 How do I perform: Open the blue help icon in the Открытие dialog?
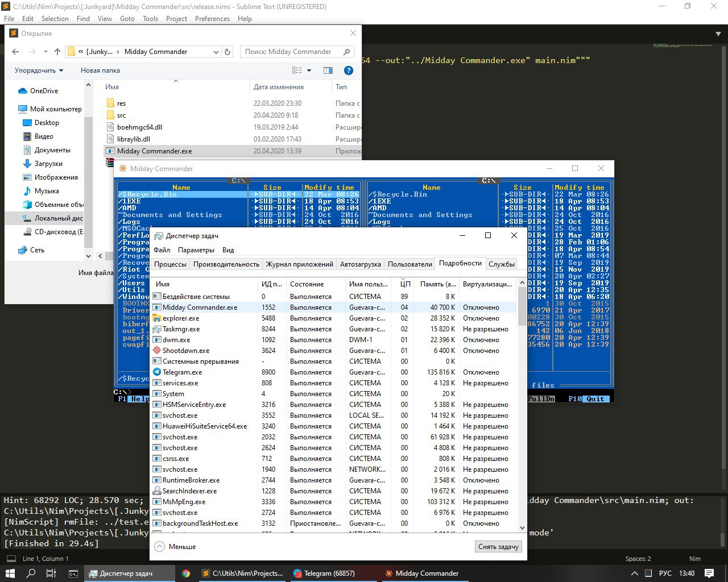point(349,70)
